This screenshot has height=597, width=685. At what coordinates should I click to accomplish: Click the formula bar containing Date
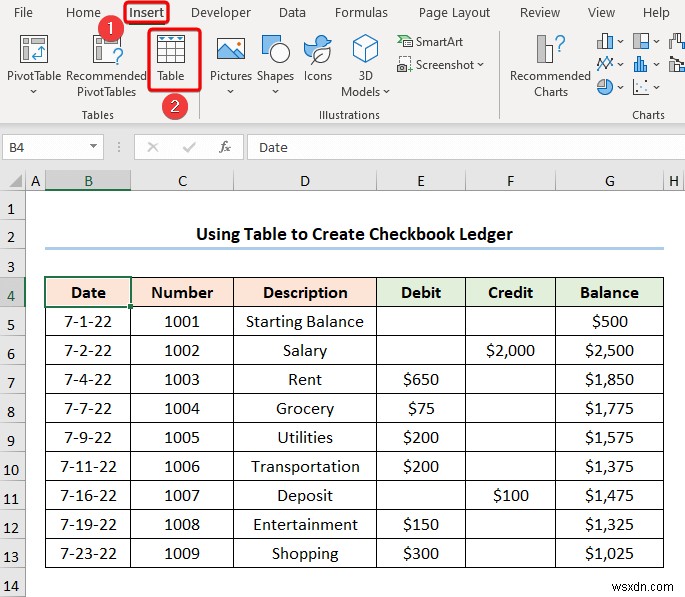[466, 147]
